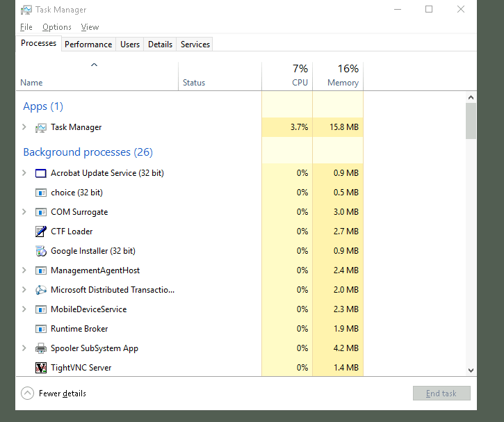The image size is (504, 422).
Task: Select MobileDeviceService row
Action: click(x=189, y=309)
